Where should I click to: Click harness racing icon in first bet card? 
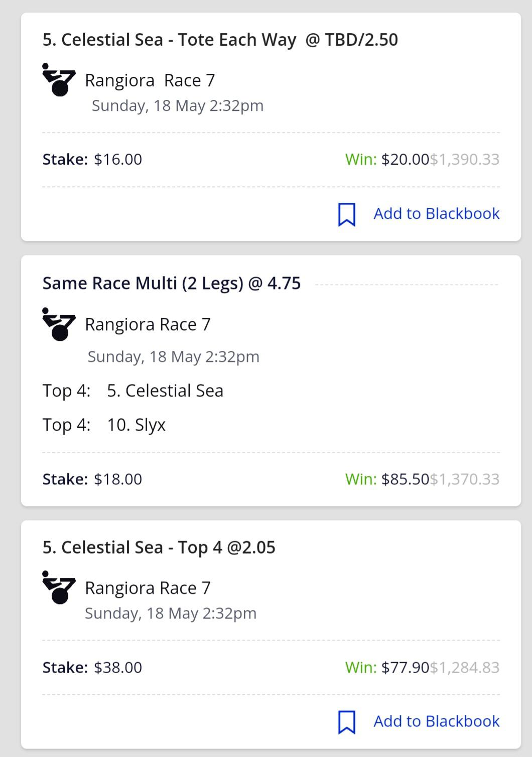coord(59,79)
